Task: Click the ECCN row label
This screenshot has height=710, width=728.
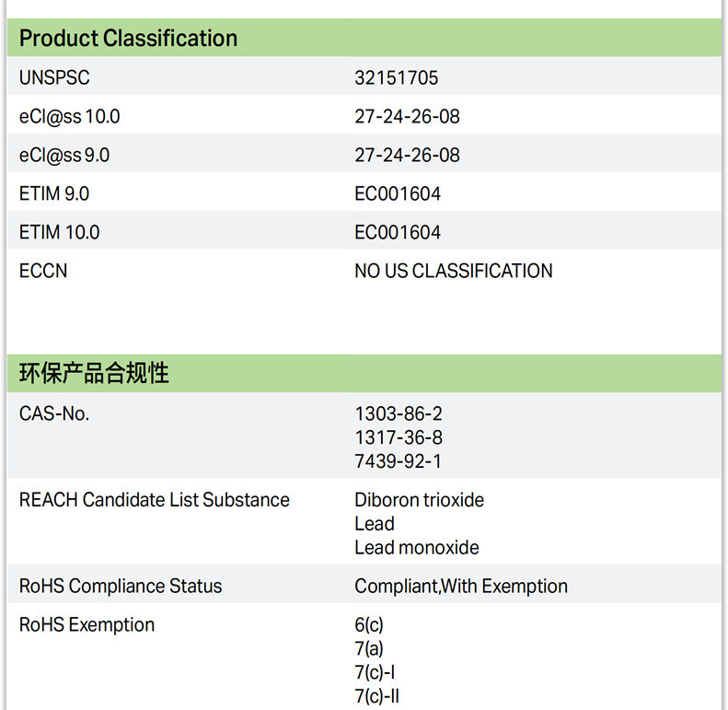Action: tap(43, 271)
